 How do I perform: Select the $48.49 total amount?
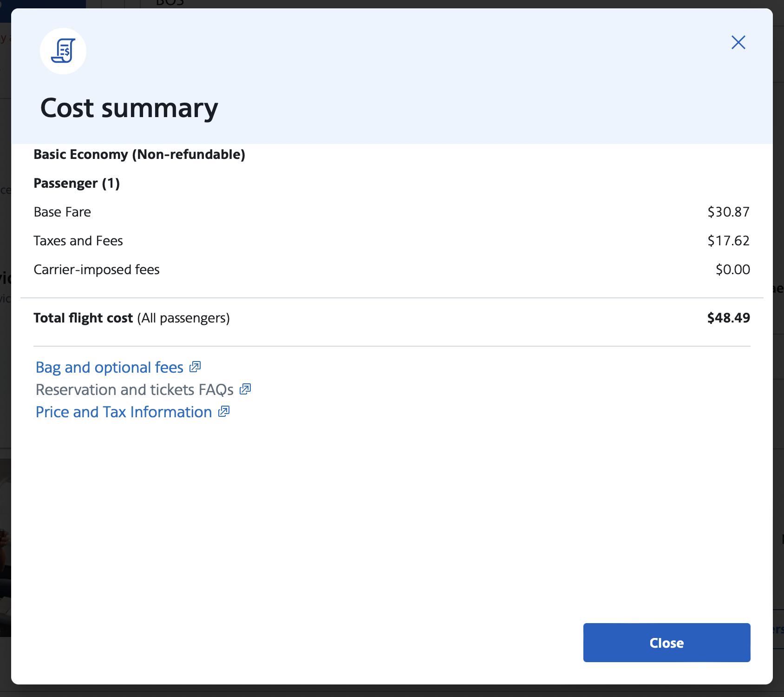pos(728,318)
